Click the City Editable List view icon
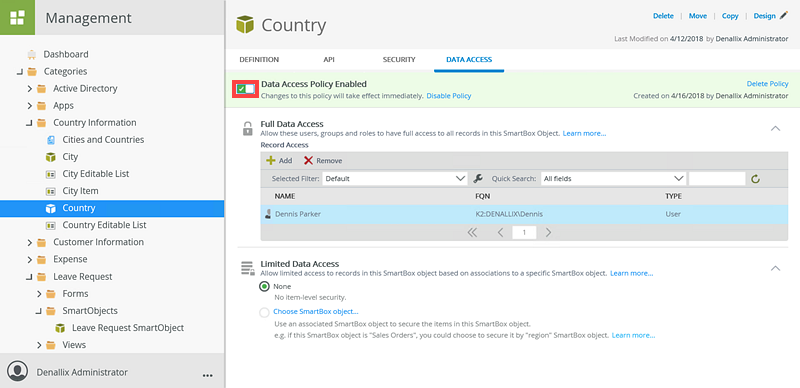This screenshot has height=388, width=800. pyautogui.click(x=51, y=174)
